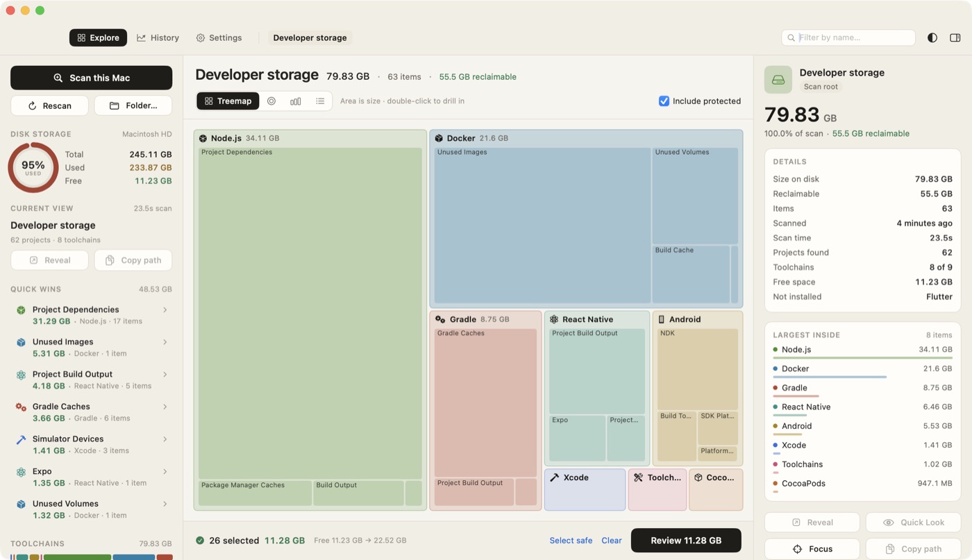Switch to the list view icon

coord(320,101)
